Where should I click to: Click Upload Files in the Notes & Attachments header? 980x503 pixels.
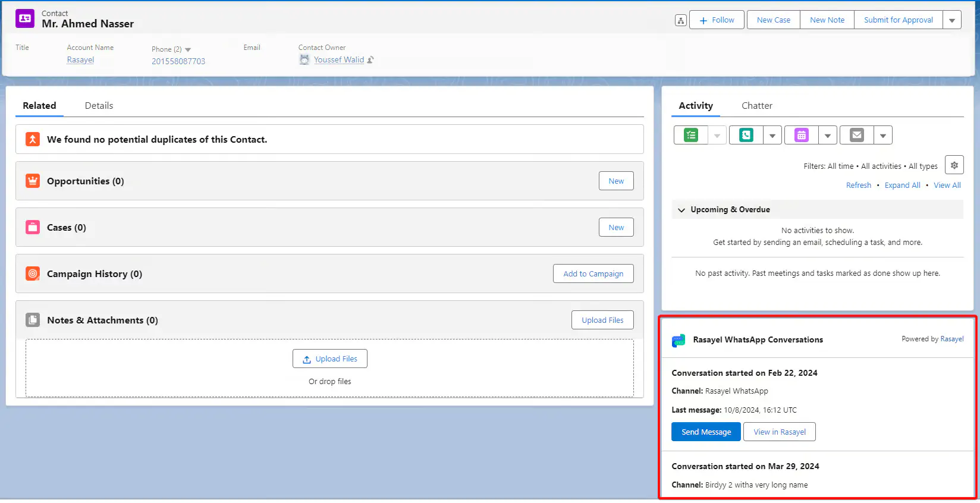coord(602,320)
